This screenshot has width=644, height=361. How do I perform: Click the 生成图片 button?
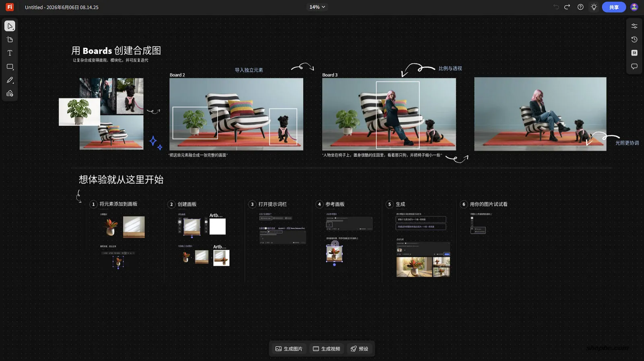click(289, 349)
